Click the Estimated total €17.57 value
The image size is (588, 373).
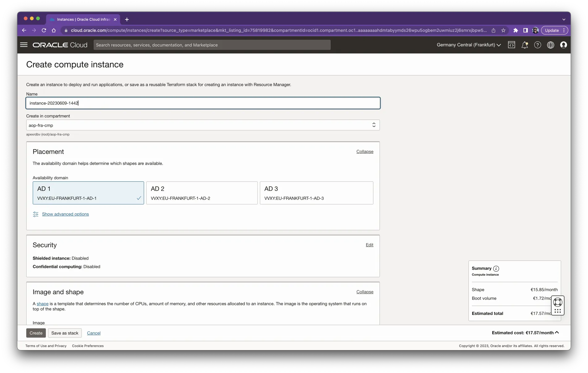point(541,313)
